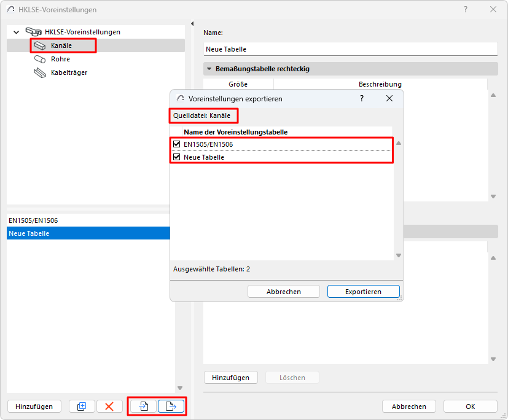
Task: Click the Beschreibung column header
Action: coord(380,84)
